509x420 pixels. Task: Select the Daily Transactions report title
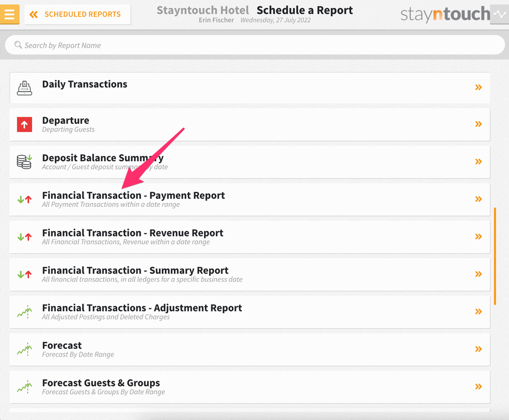(x=85, y=85)
